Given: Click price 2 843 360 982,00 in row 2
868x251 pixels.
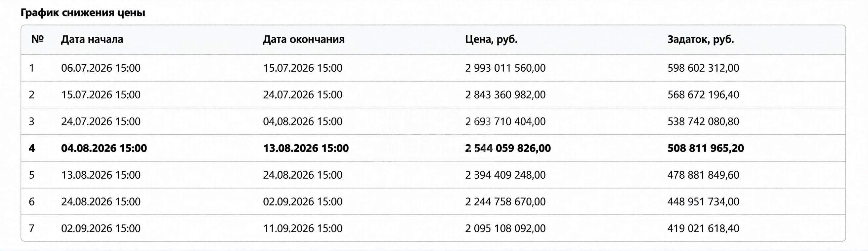Looking at the screenshot, I should 505,94.
